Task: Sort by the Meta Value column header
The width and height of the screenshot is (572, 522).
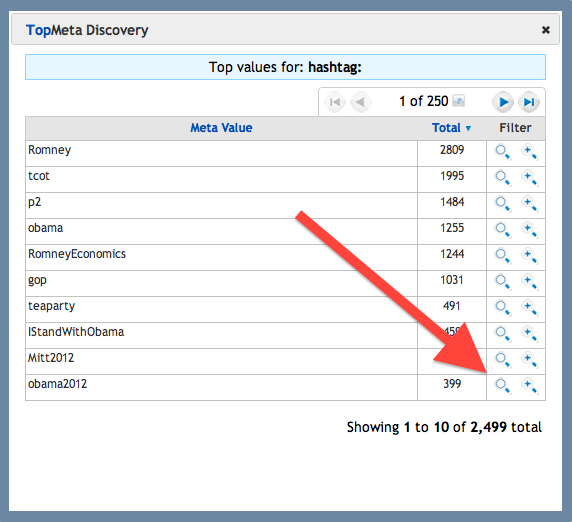Action: pyautogui.click(x=221, y=128)
